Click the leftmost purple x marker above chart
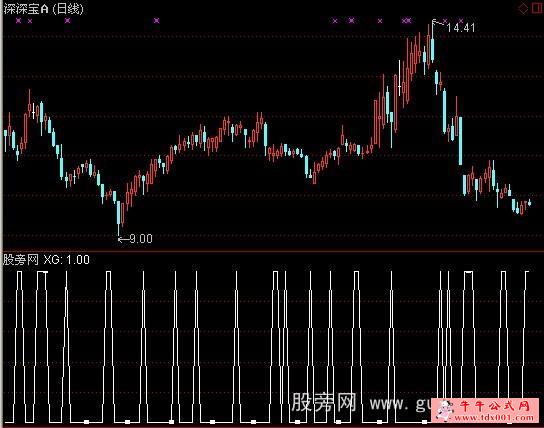The width and height of the screenshot is (544, 428). (19, 21)
